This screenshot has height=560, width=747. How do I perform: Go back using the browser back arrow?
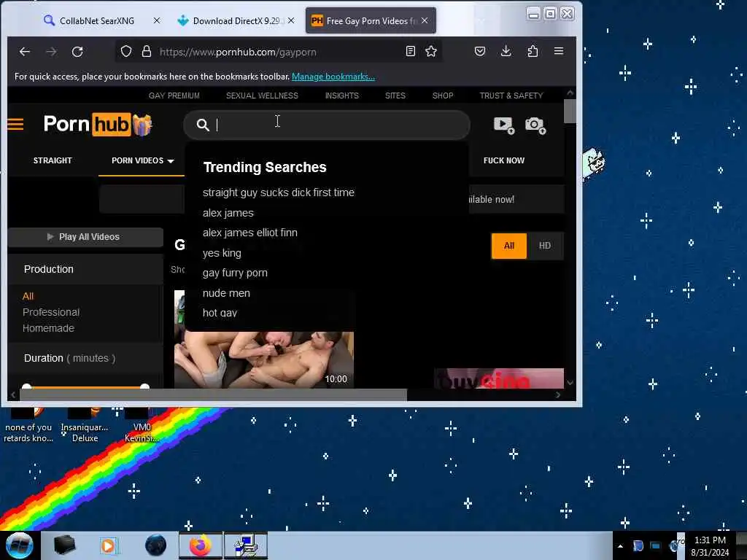[x=25, y=52]
